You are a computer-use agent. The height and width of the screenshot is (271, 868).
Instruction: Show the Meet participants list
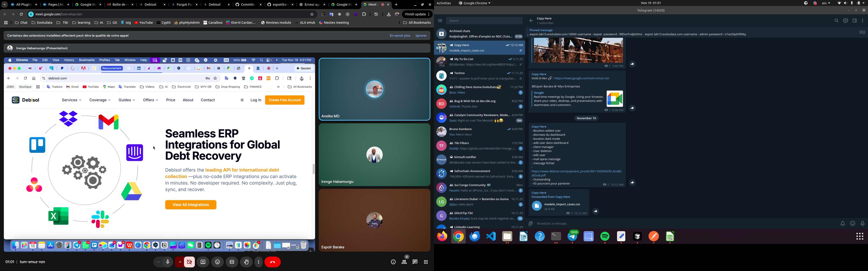pos(404,262)
